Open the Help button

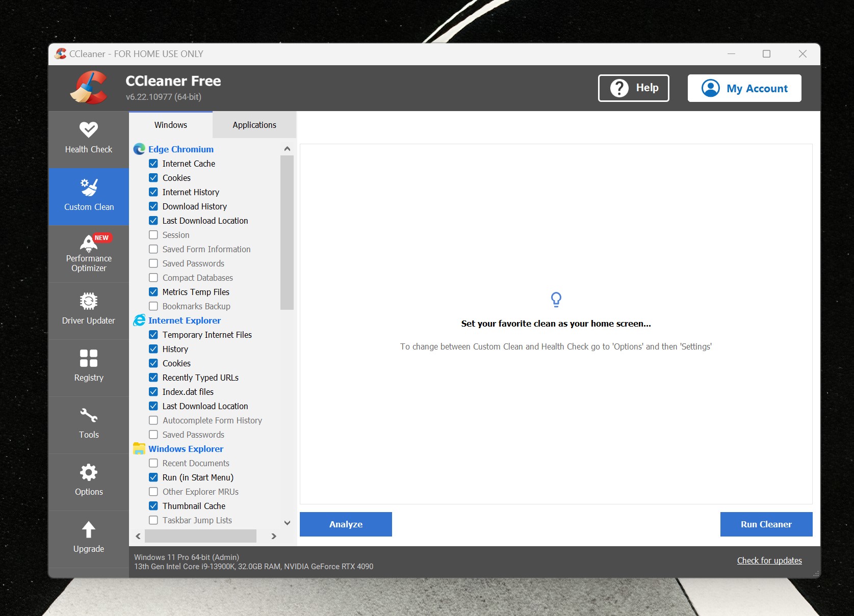pos(634,88)
